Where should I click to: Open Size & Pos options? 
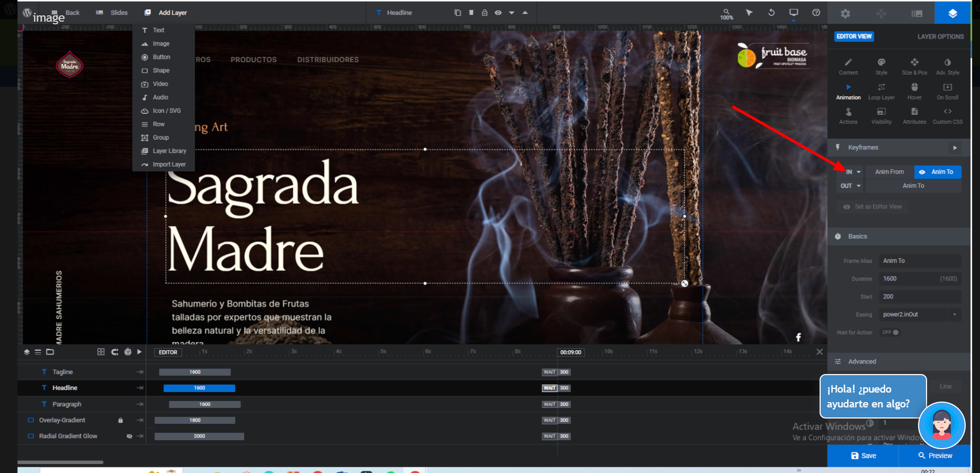click(x=914, y=67)
